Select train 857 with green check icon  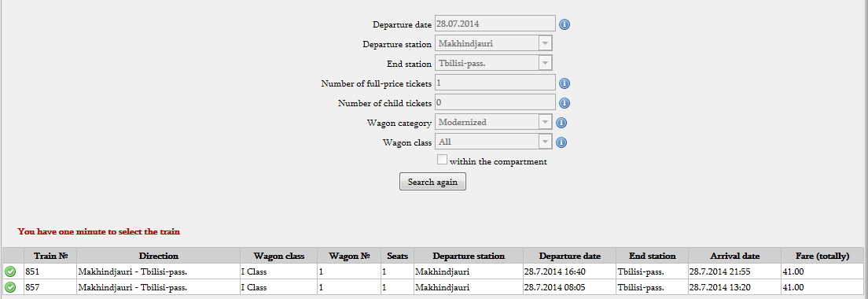click(10, 287)
